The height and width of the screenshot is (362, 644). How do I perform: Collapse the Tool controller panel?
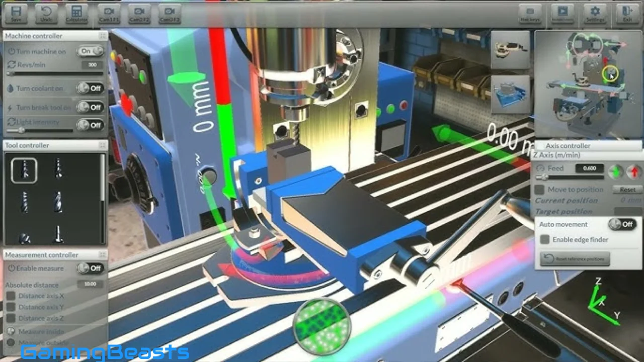[102, 145]
